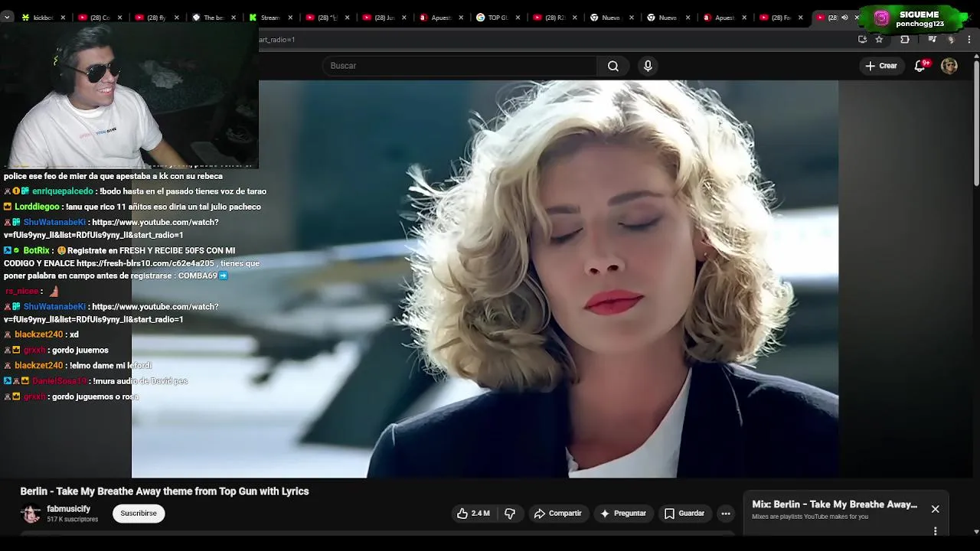Share the video via Compartir

coord(558,514)
